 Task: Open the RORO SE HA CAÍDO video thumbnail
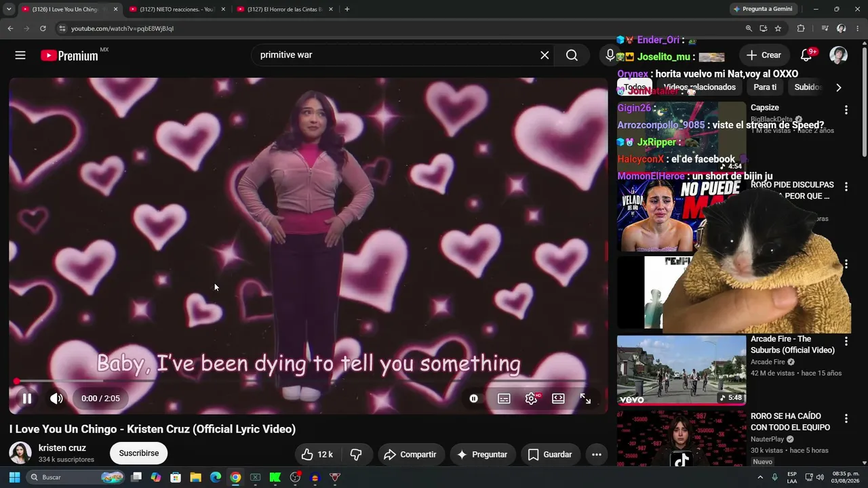(682, 439)
